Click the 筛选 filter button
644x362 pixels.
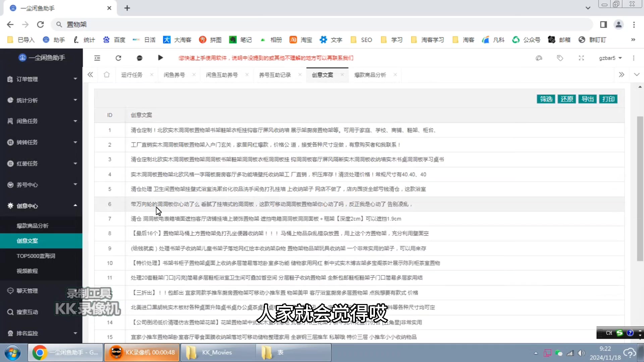pyautogui.click(x=546, y=99)
